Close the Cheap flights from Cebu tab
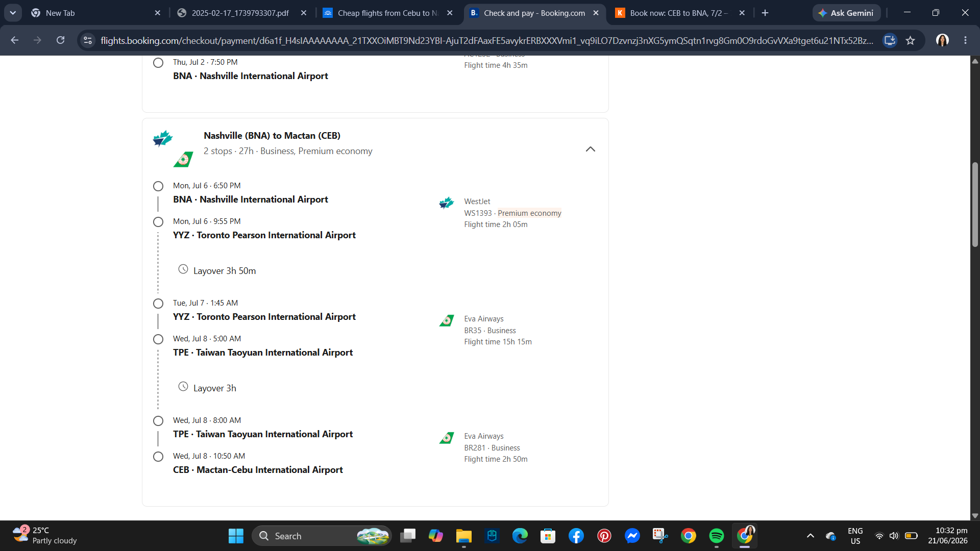 [450, 13]
